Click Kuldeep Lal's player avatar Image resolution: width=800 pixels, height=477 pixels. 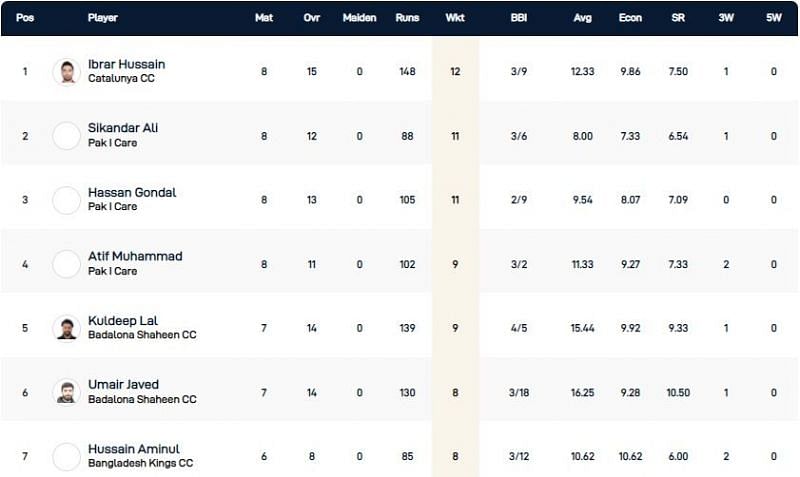pyautogui.click(x=66, y=328)
